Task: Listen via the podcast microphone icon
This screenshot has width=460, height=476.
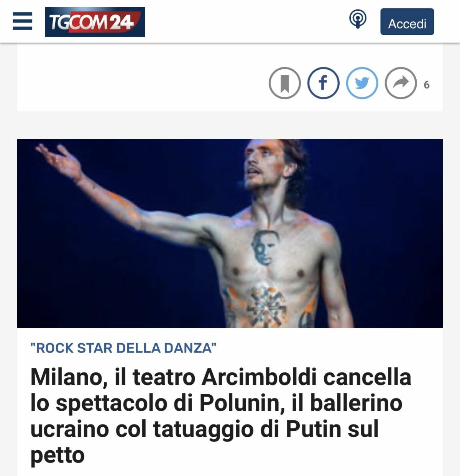Action: coord(358,19)
